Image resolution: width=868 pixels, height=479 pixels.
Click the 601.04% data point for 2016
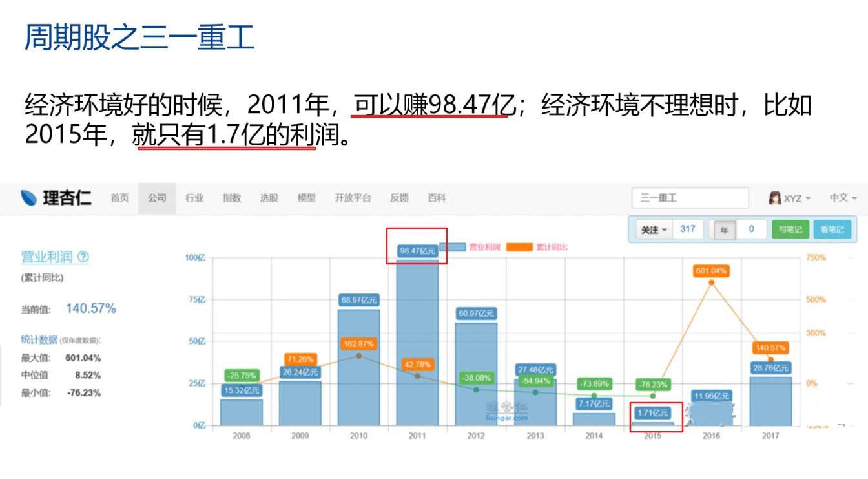click(x=711, y=282)
